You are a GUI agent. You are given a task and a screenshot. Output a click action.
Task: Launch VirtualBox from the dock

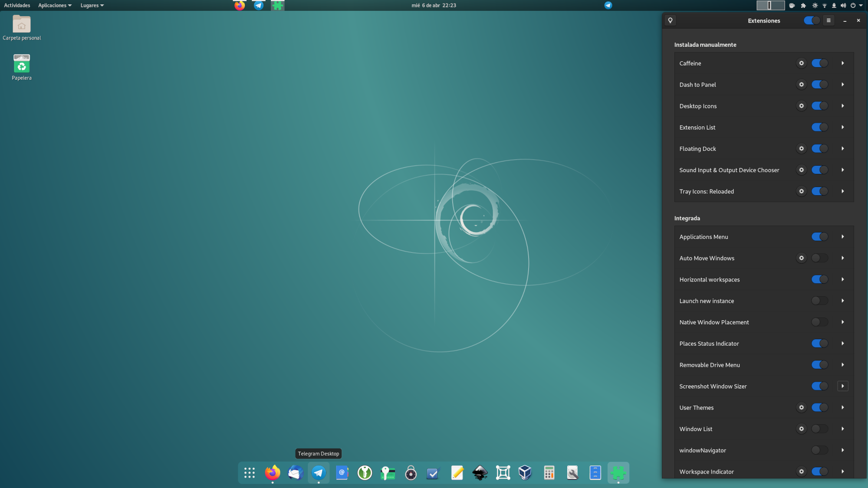coord(526,473)
